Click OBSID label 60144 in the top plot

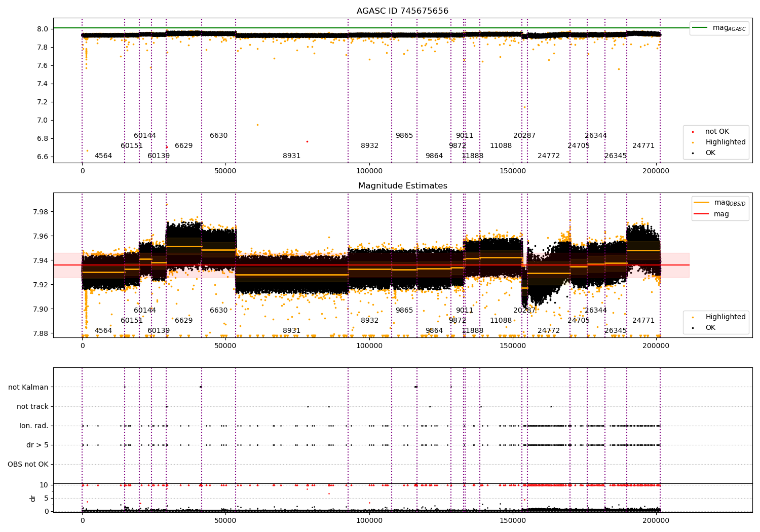point(145,136)
